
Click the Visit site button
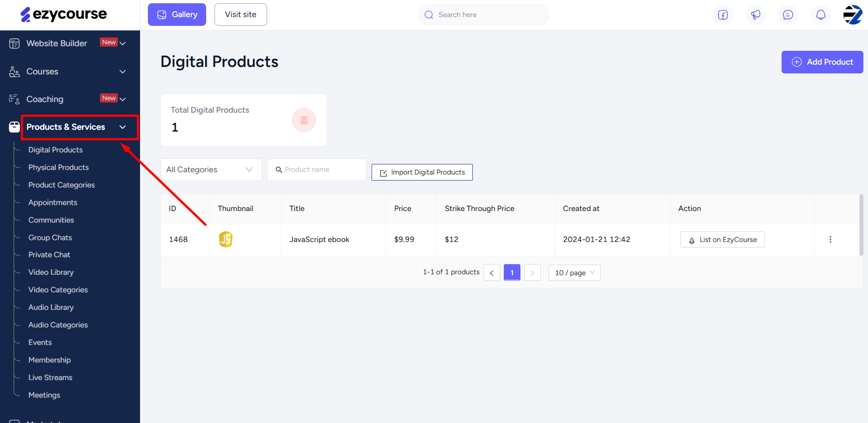(241, 14)
